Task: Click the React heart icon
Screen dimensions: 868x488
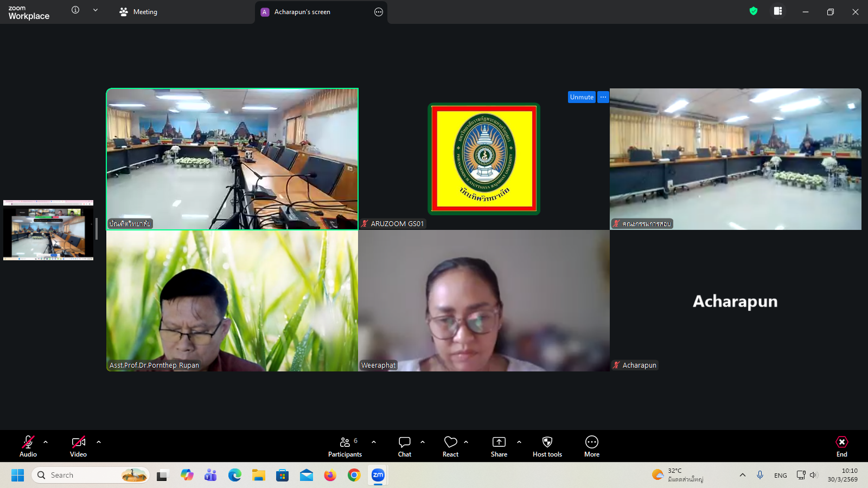Action: tap(450, 446)
